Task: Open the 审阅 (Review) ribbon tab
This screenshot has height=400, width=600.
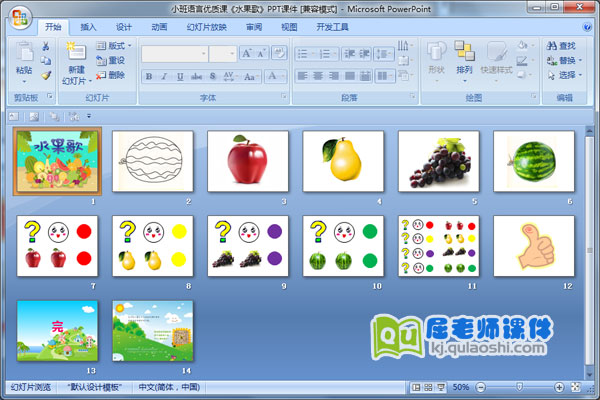Action: pos(254,27)
